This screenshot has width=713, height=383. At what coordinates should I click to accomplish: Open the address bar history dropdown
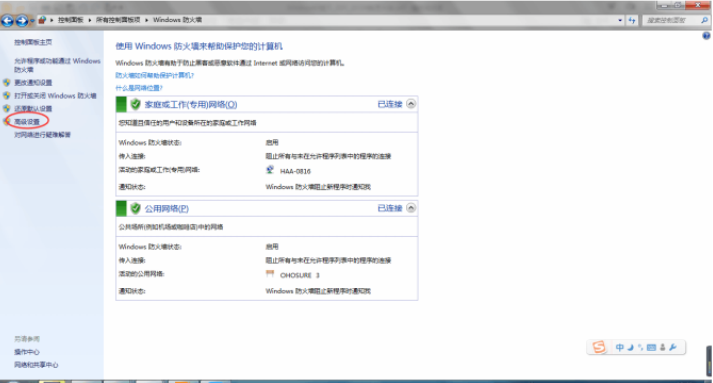coord(620,20)
